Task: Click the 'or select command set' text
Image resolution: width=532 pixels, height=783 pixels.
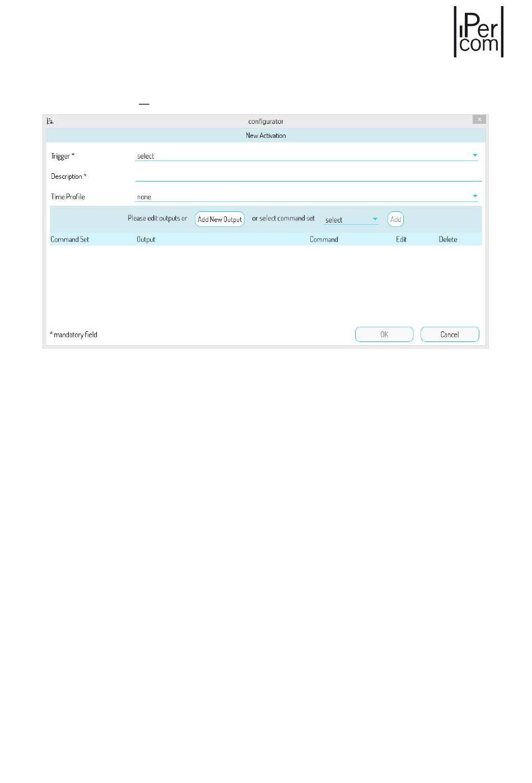Action: click(x=283, y=219)
